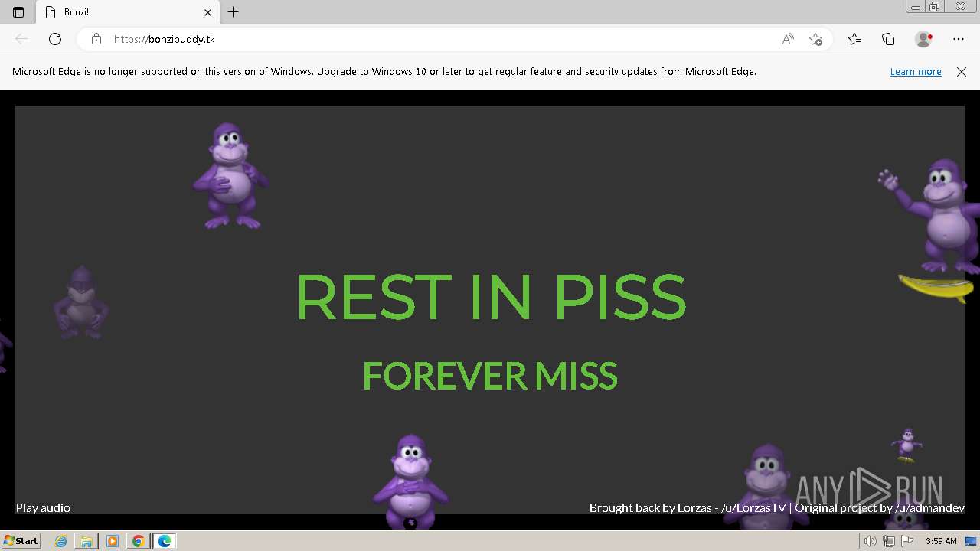980x551 pixels.
Task: Follow the Learn more link
Action: pos(916,72)
